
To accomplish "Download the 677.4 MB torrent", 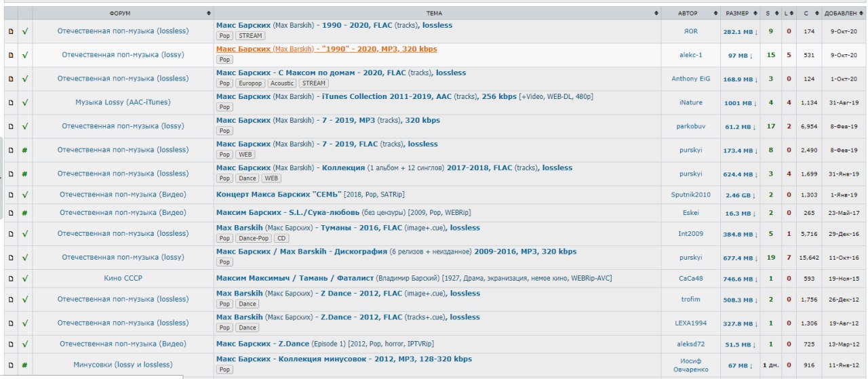I will (x=740, y=257).
